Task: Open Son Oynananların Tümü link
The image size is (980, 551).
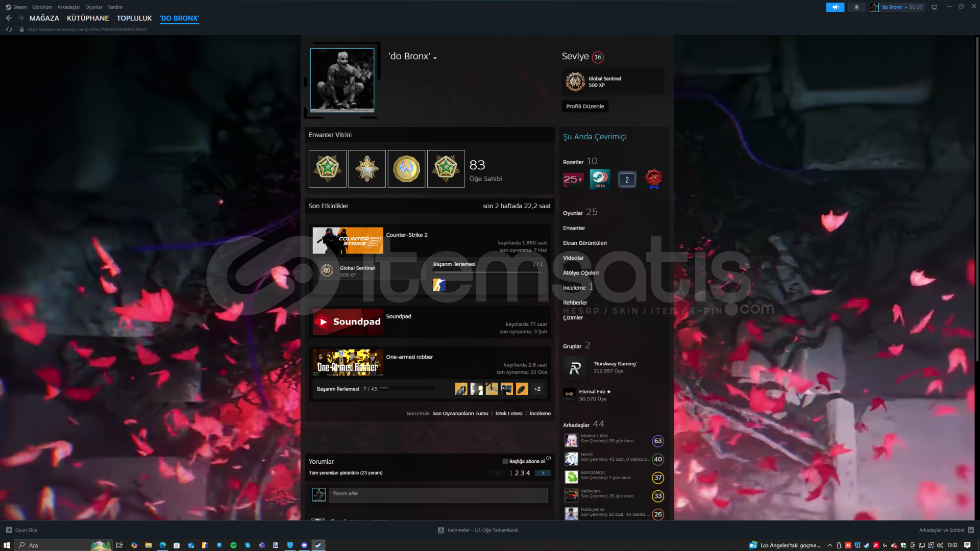Action: [x=460, y=413]
